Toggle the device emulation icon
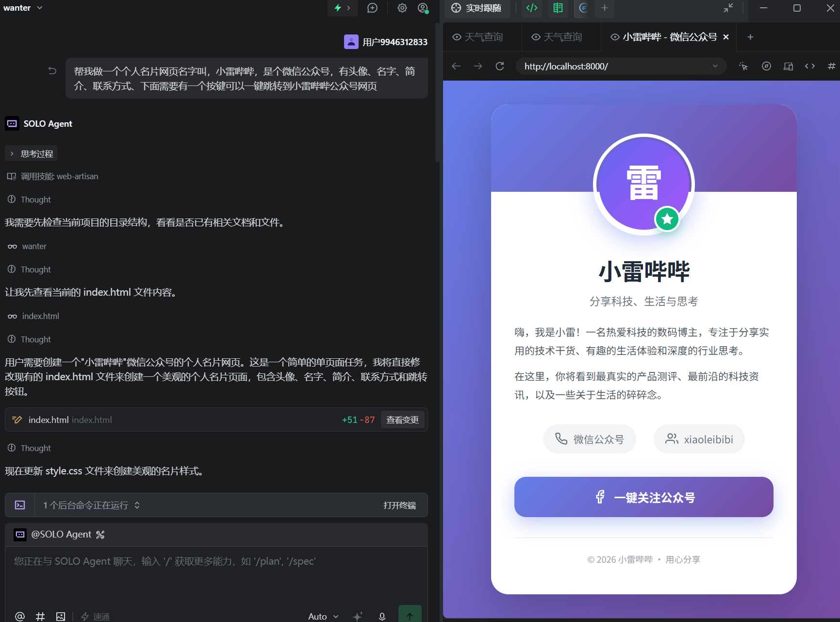The image size is (840, 622). [x=788, y=66]
